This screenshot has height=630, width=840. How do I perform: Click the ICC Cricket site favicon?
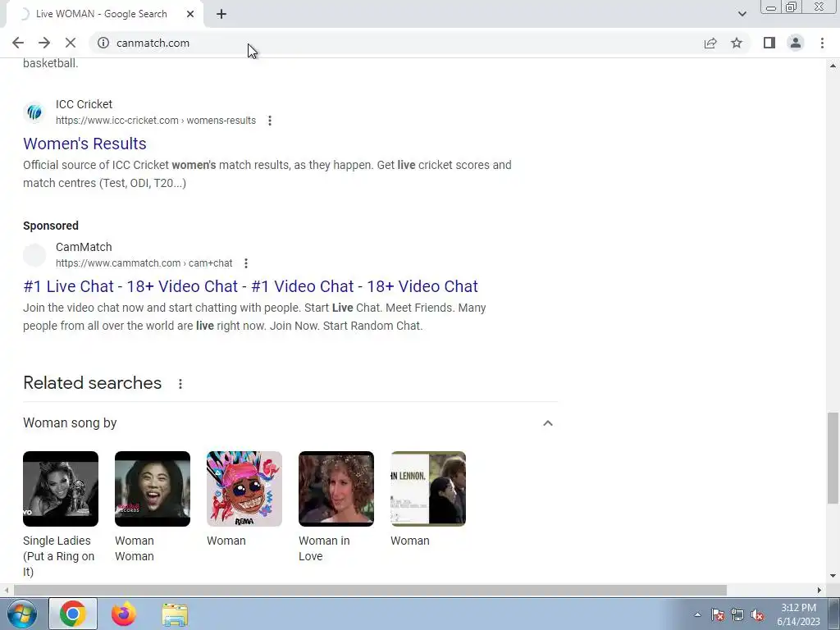[x=34, y=112]
